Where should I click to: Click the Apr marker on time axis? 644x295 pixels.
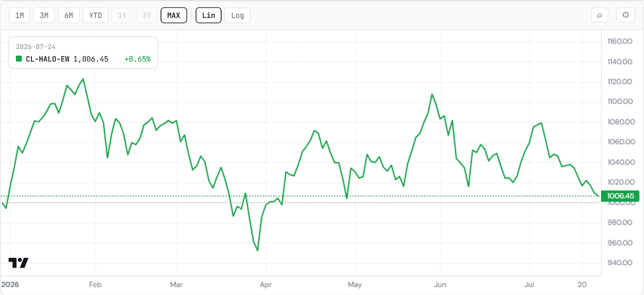point(266,285)
